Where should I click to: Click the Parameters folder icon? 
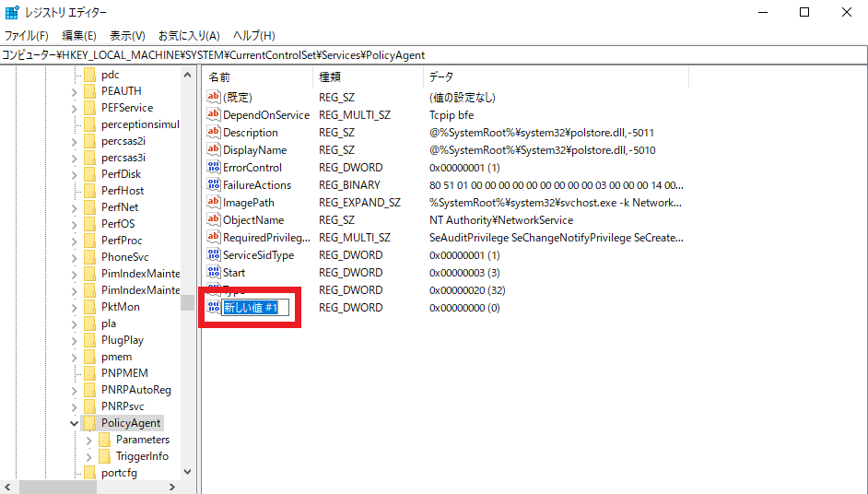pos(104,440)
